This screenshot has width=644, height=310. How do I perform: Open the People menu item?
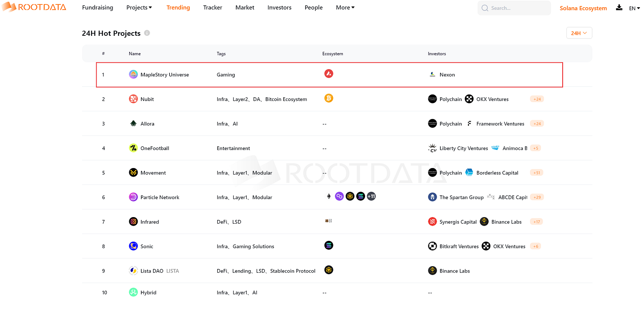pos(314,7)
